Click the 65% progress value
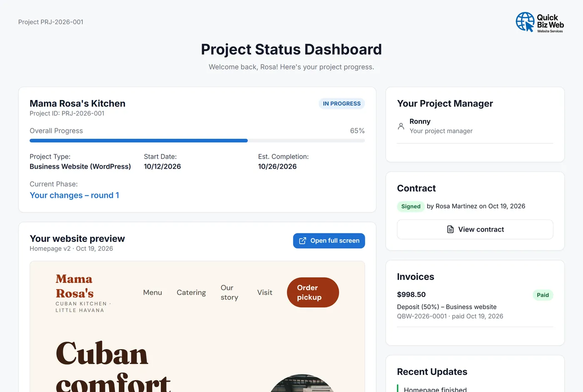Image resolution: width=583 pixels, height=392 pixels. 357,131
